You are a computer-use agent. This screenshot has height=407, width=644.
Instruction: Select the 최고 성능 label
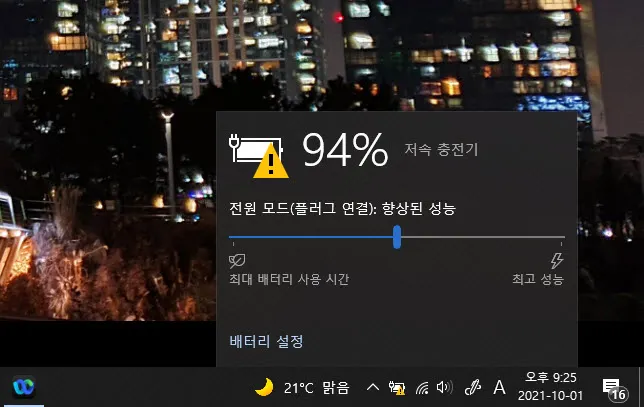pyautogui.click(x=538, y=279)
